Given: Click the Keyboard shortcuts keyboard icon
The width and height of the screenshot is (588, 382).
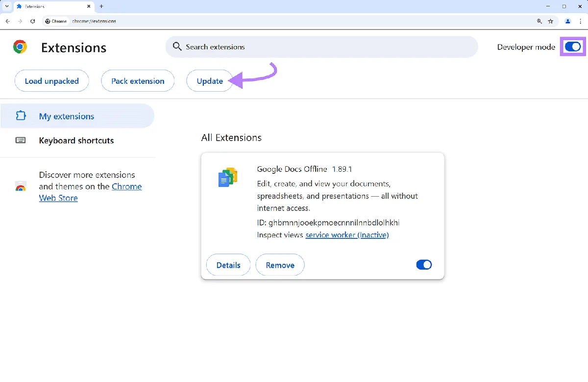Looking at the screenshot, I should pos(21,140).
